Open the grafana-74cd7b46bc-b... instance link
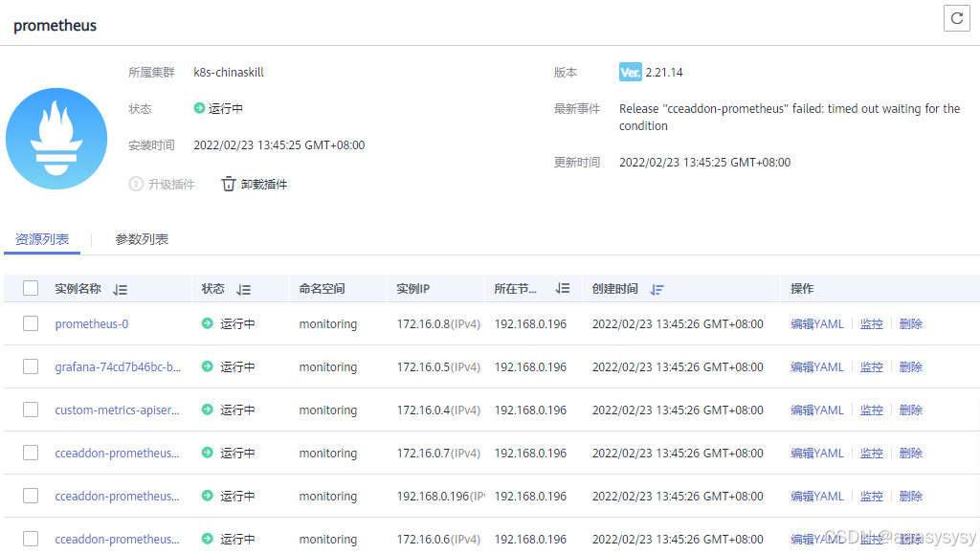Viewport: 980px width, 554px height. coord(118,367)
